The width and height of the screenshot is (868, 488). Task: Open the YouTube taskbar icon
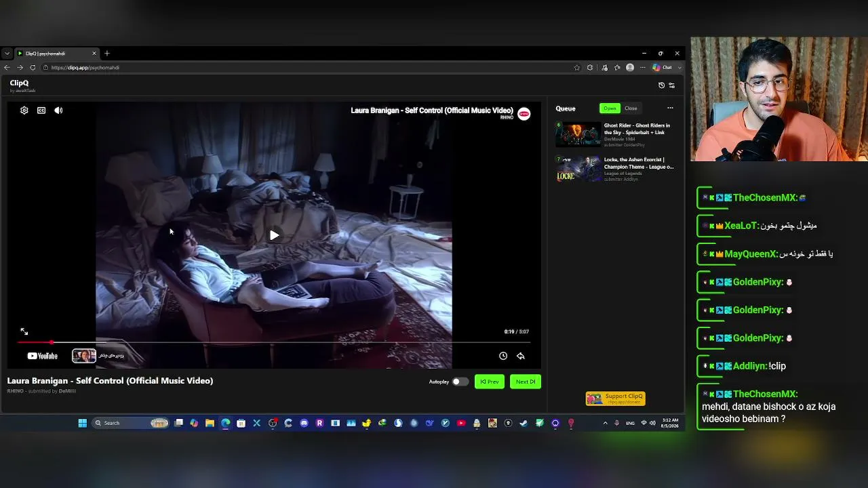click(461, 423)
